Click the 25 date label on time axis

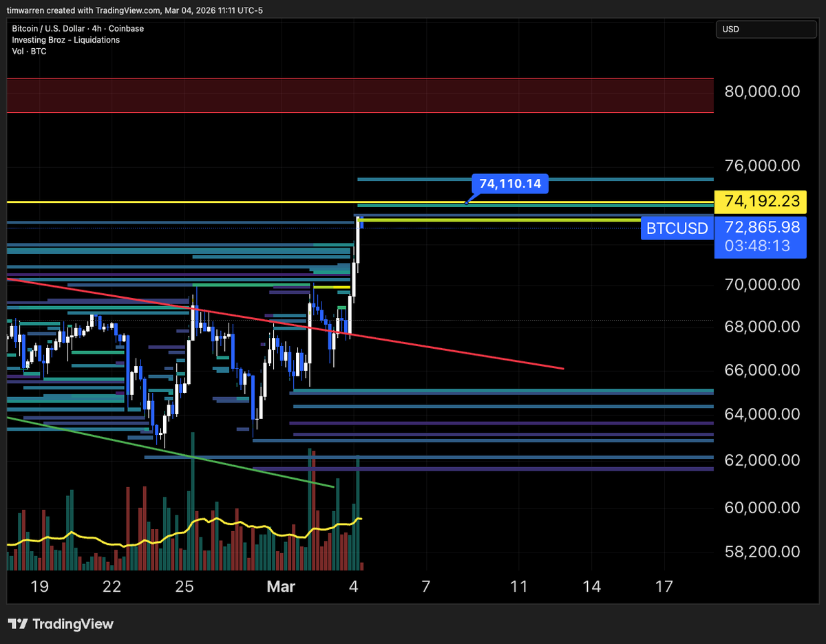point(184,587)
